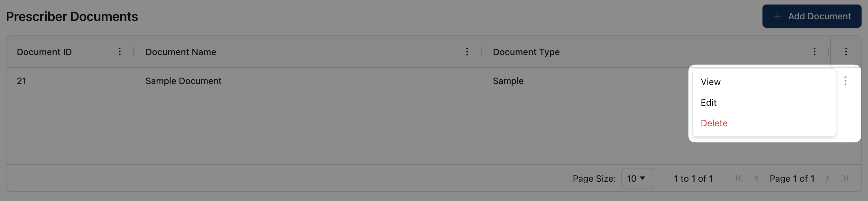Jump to the last page
This screenshot has height=201, width=868.
click(845, 178)
